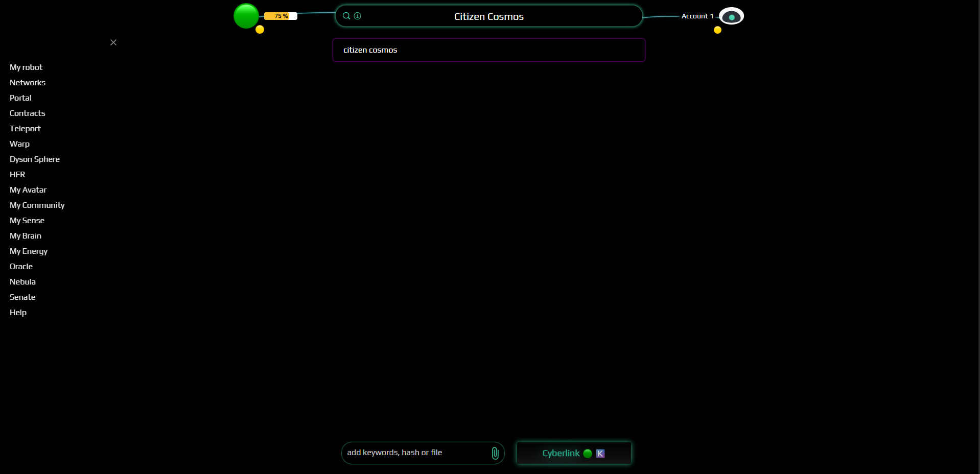Viewport: 980px width, 474px height.
Task: Close the sidebar menu with X
Action: [113, 42]
